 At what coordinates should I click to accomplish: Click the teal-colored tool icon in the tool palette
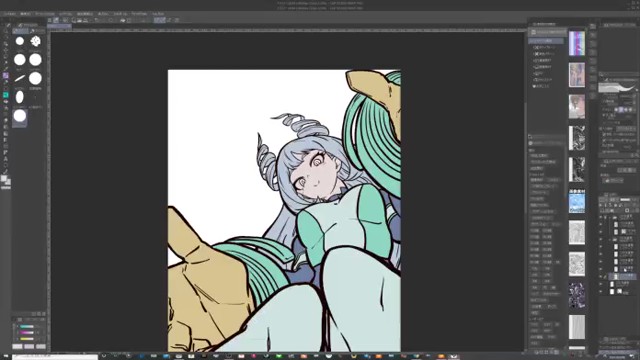point(5,95)
